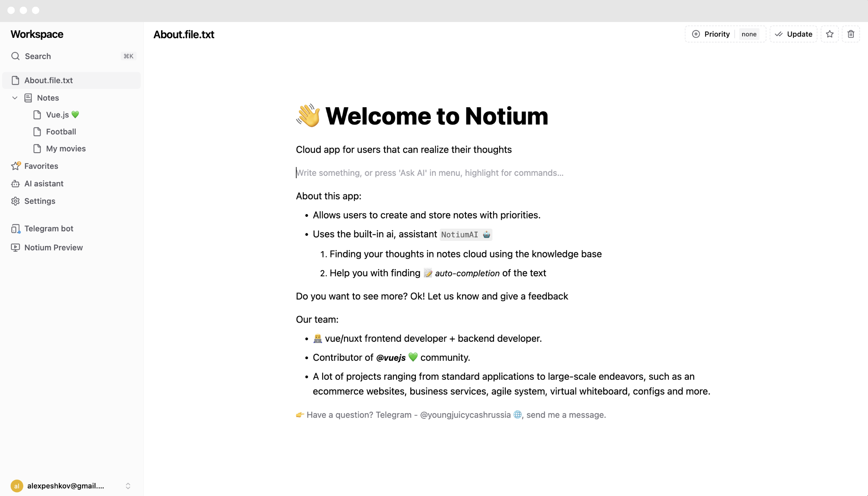Open the My movies note
Screen dimensions: 868x496
(x=66, y=149)
